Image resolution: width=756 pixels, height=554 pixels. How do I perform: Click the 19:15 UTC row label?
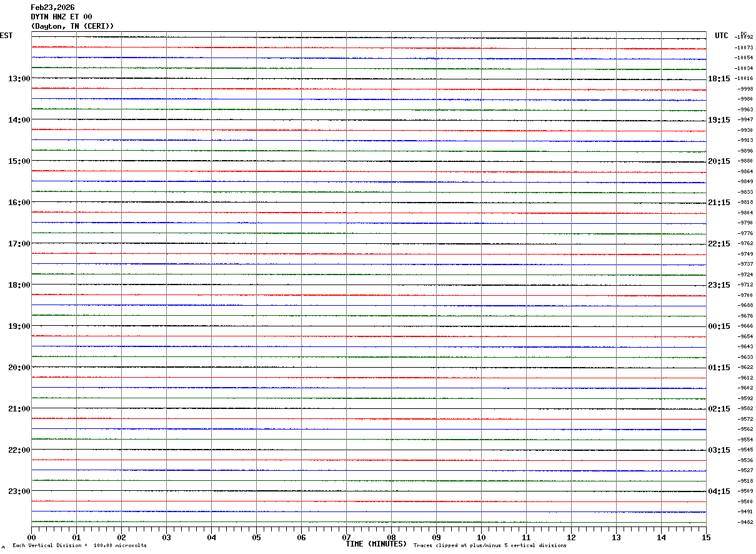pos(719,120)
